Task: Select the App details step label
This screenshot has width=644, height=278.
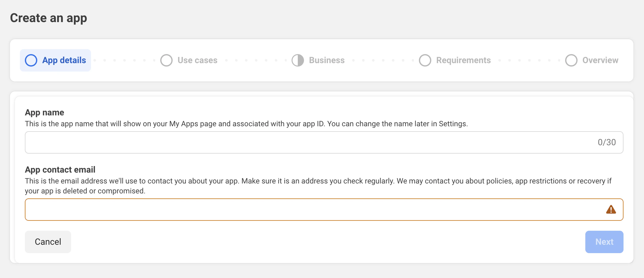Action: click(64, 60)
